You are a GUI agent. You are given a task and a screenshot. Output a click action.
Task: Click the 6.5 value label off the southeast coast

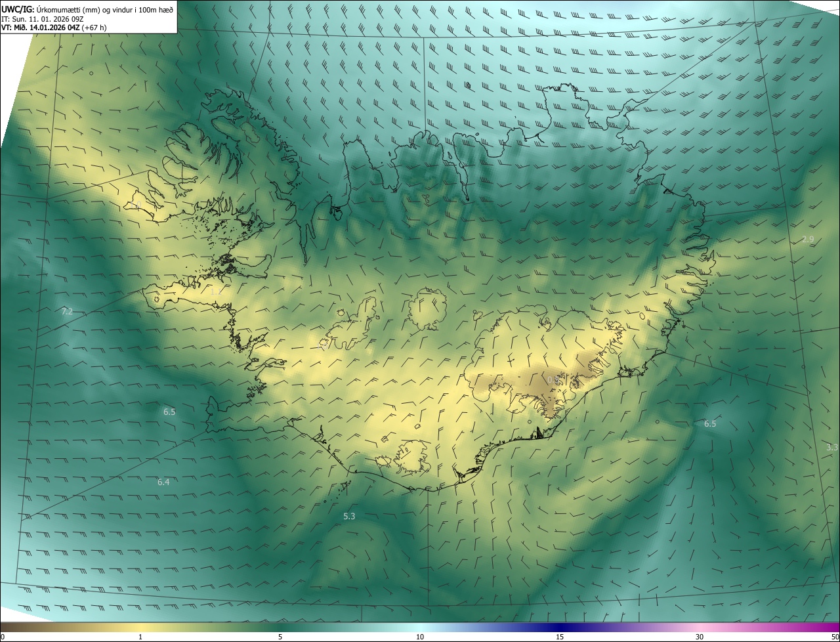(710, 424)
